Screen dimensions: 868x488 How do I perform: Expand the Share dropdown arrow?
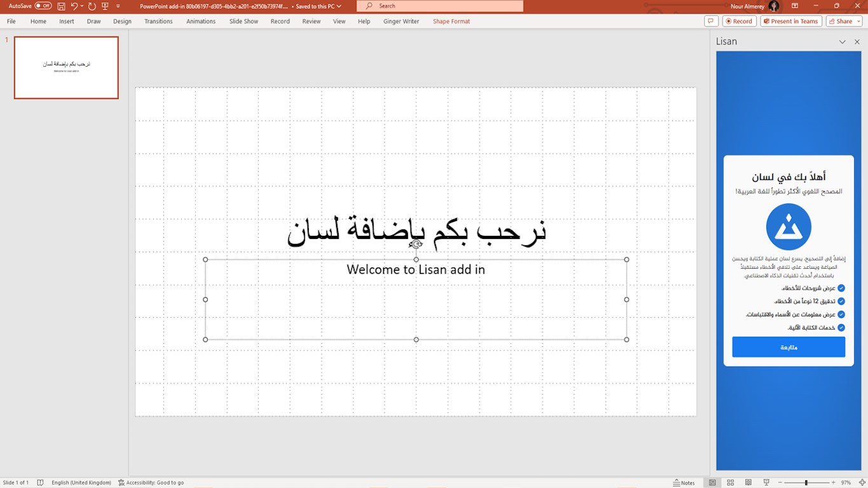point(858,21)
